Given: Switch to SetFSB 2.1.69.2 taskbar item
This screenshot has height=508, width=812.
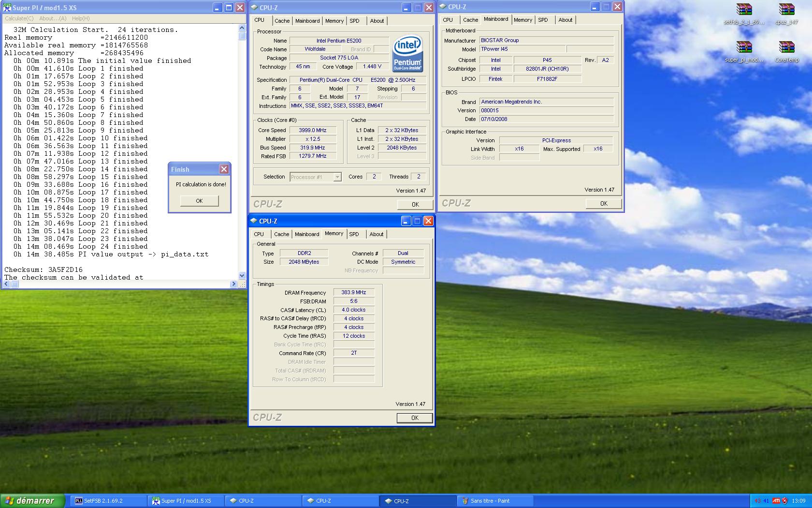Looking at the screenshot, I should [x=109, y=501].
